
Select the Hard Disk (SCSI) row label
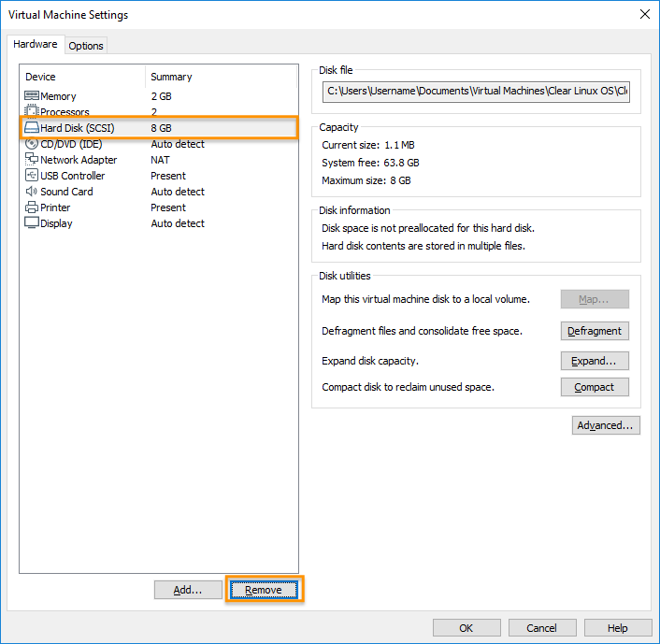tap(78, 128)
